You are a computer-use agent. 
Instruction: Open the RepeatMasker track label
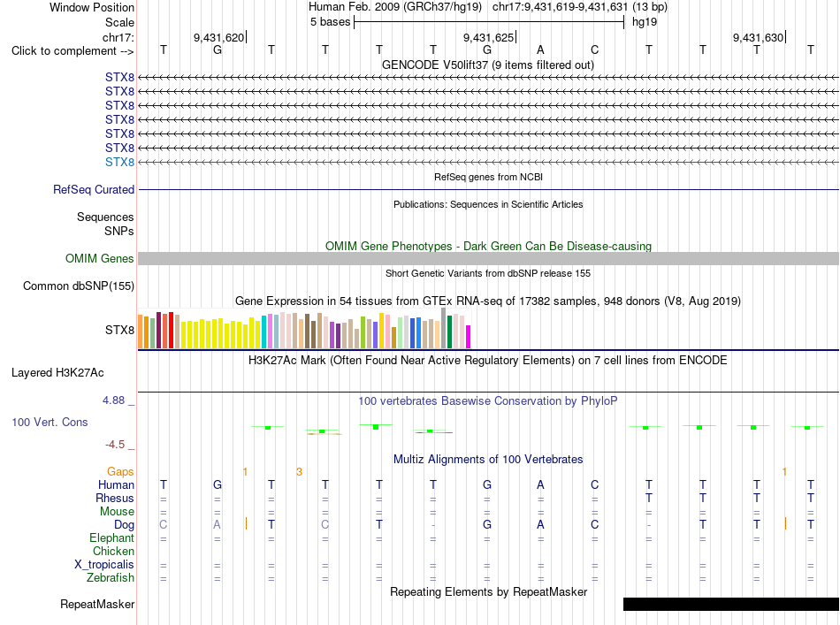97,604
